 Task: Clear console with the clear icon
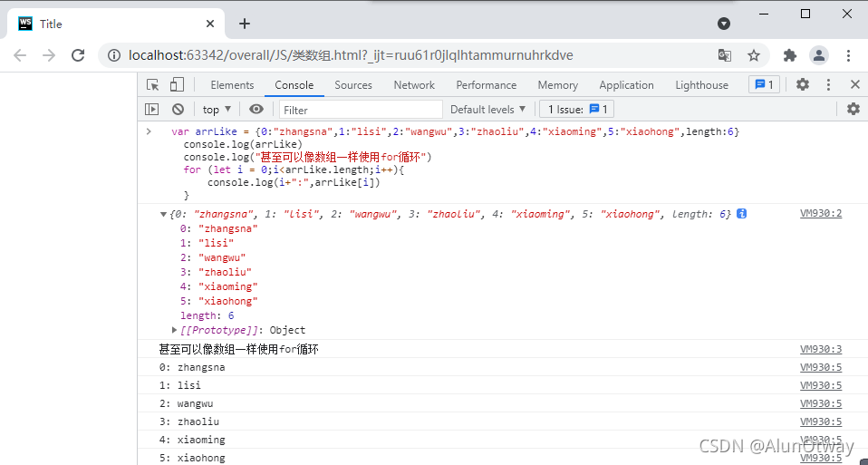click(x=178, y=109)
